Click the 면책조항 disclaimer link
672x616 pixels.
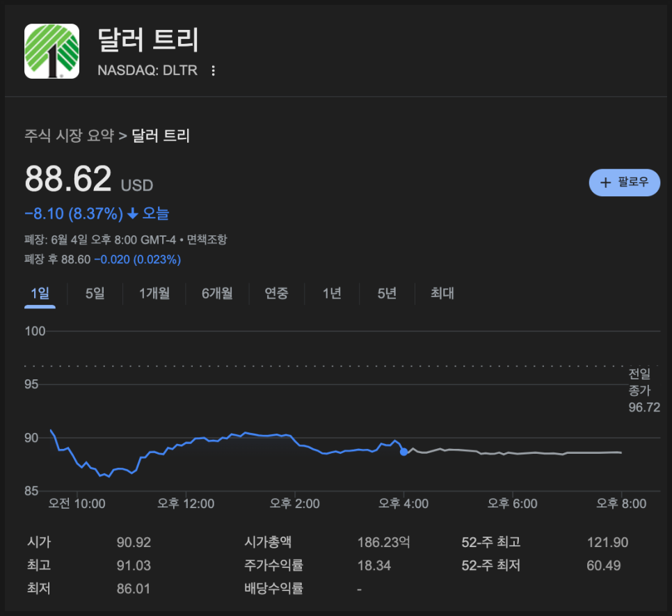[x=207, y=239]
